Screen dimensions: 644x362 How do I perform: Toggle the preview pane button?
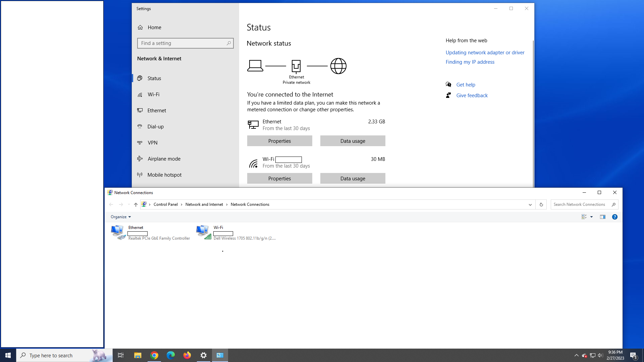[x=603, y=217]
